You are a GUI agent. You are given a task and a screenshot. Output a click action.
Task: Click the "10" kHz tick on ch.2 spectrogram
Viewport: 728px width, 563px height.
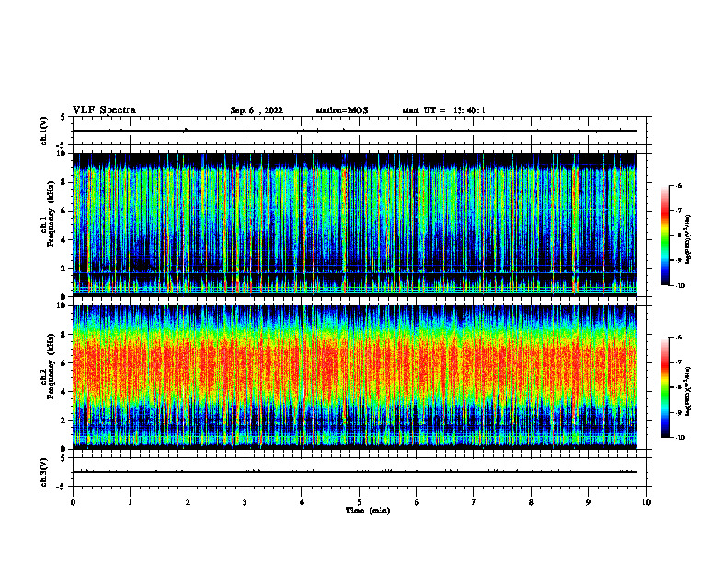pos(63,306)
